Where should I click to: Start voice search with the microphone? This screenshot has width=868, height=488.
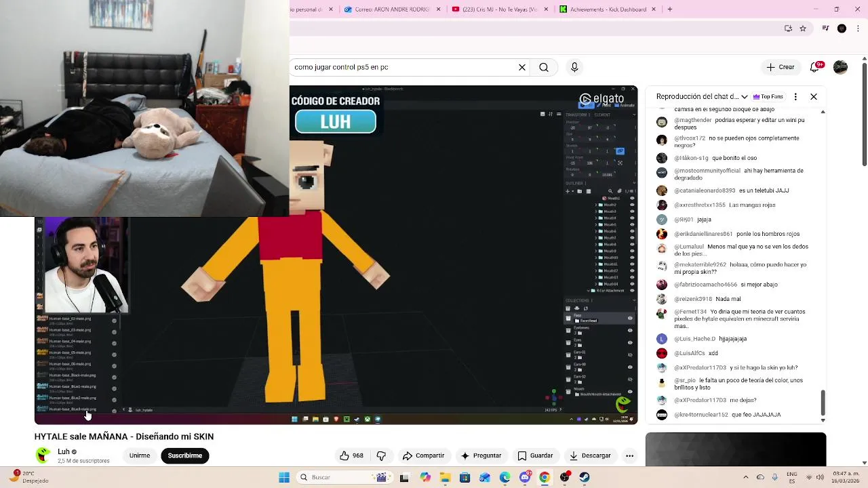(x=574, y=67)
